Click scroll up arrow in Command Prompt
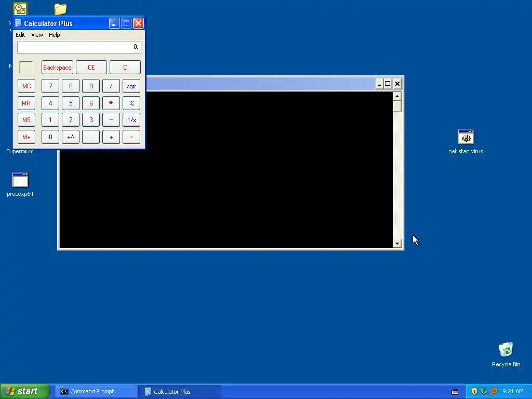This screenshot has width=532, height=399. pos(397,96)
